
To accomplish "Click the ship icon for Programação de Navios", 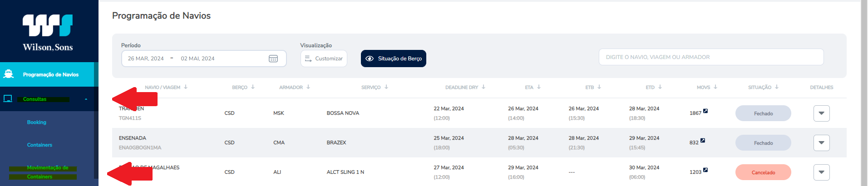I will pyautogui.click(x=8, y=74).
